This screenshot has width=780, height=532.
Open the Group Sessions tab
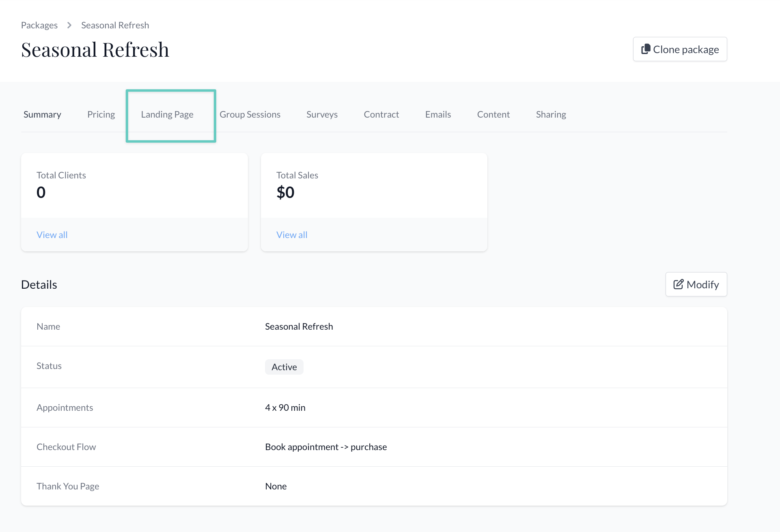point(250,114)
